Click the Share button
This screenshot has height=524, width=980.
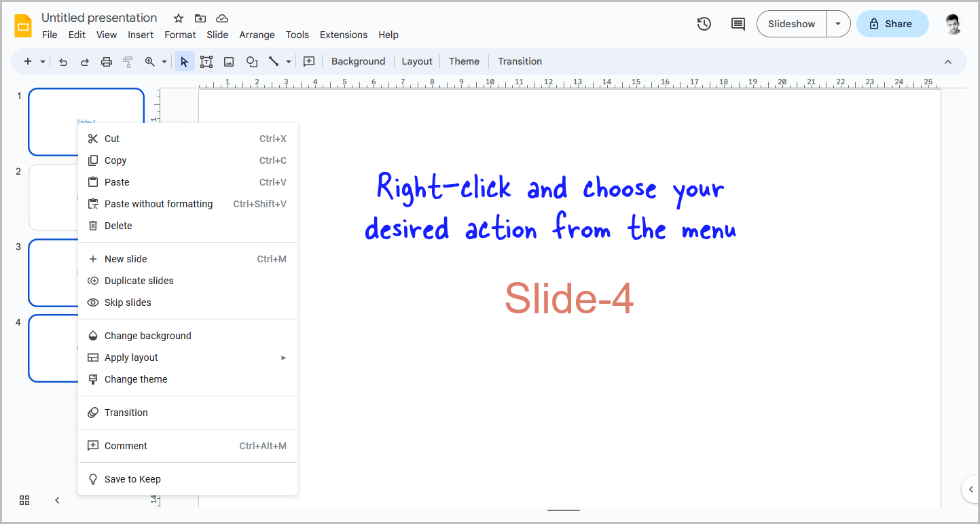[892, 23]
